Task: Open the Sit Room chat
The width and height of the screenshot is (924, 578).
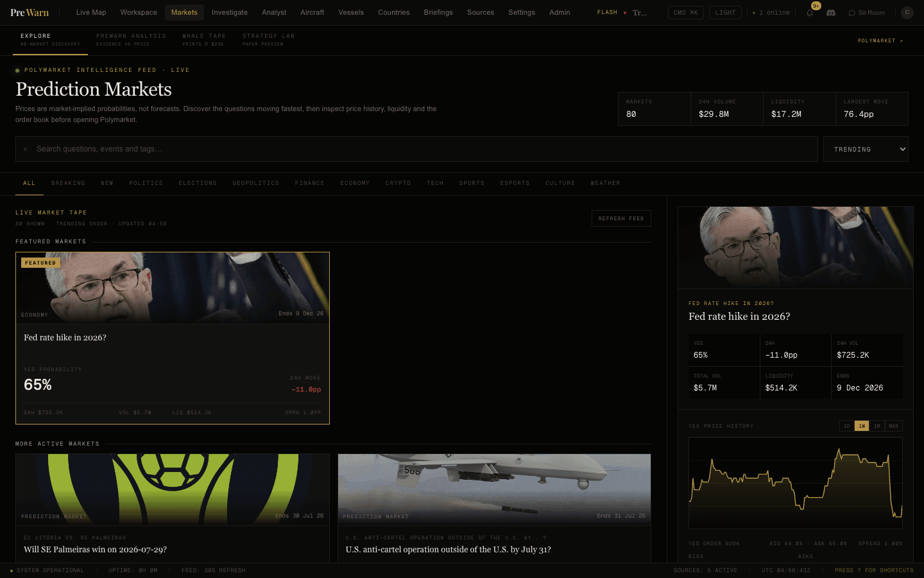Action: coord(866,12)
